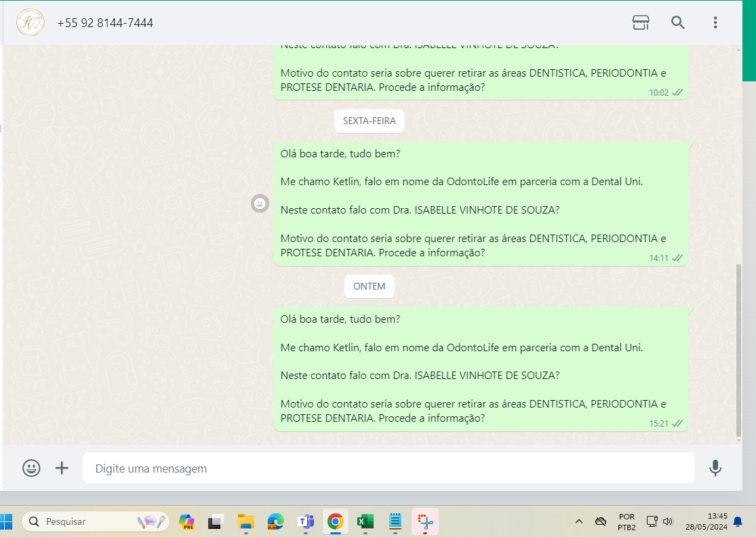Start a voice message with the microphone
This screenshot has width=756, height=537.
(715, 468)
